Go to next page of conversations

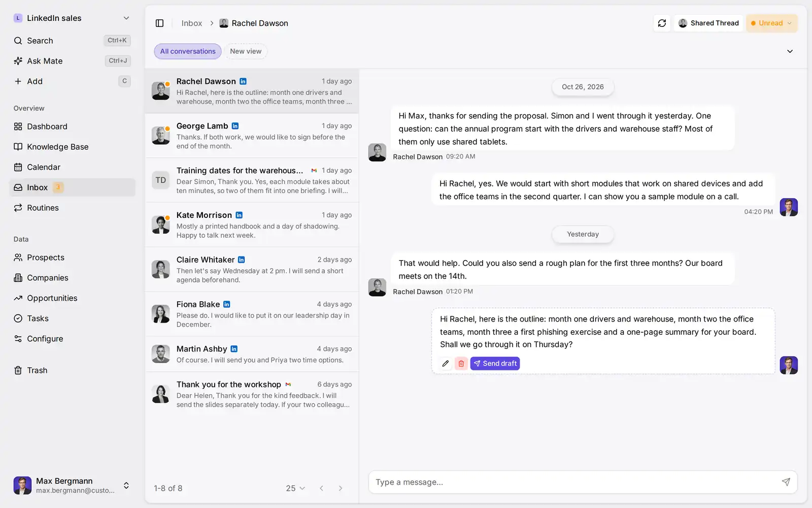pyautogui.click(x=341, y=488)
